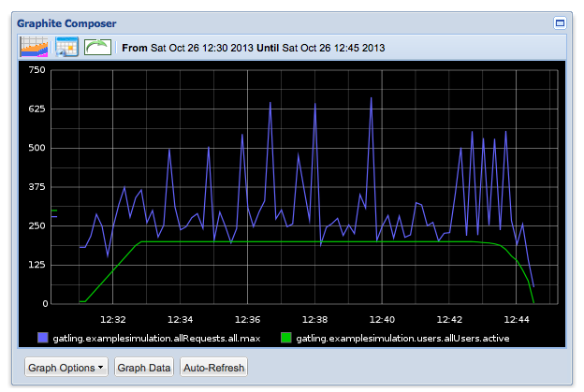Click the blue allRequests.all.max legend swatch
The height and width of the screenshot is (392, 584).
click(x=43, y=338)
